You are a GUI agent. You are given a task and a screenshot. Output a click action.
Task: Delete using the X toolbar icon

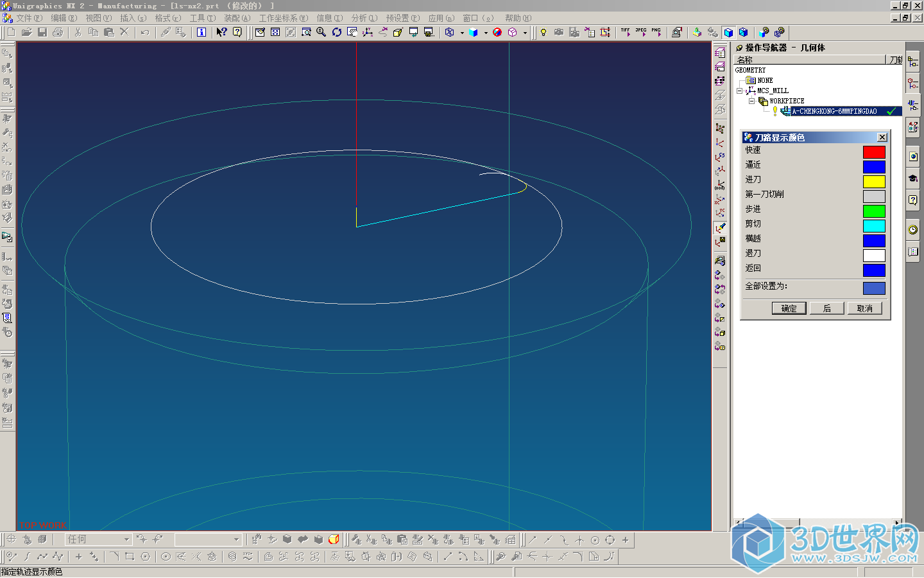coord(124,31)
